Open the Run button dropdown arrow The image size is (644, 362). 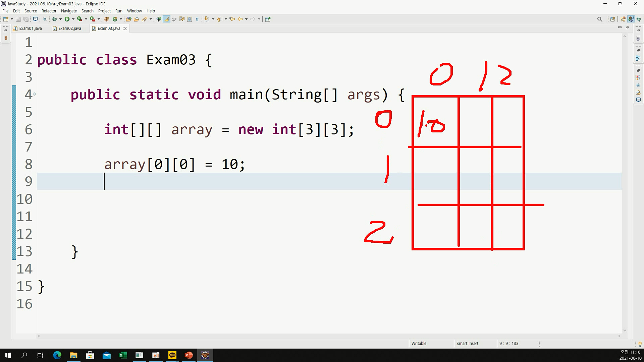click(x=73, y=19)
